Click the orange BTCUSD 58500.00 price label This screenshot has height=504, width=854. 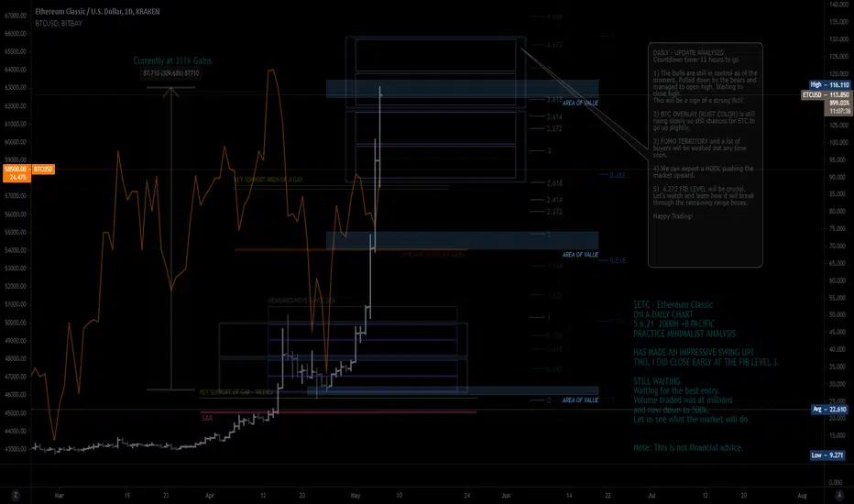(x=28, y=170)
